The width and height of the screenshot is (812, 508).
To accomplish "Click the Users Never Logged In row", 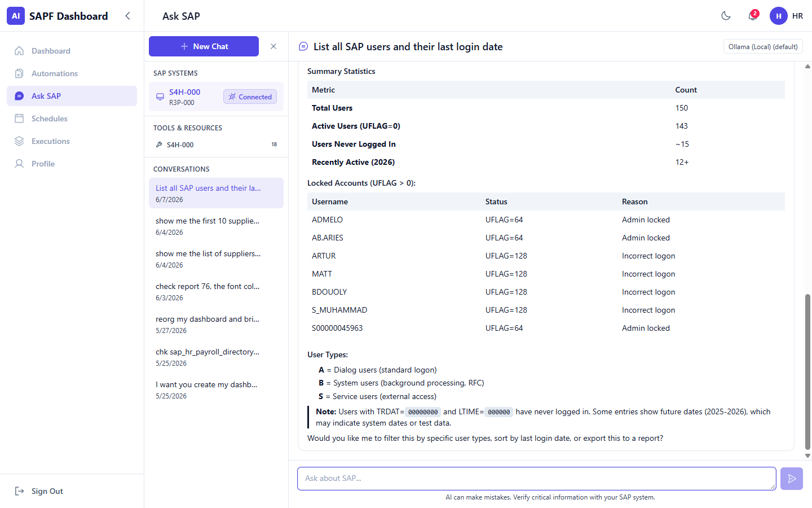I will pos(546,144).
